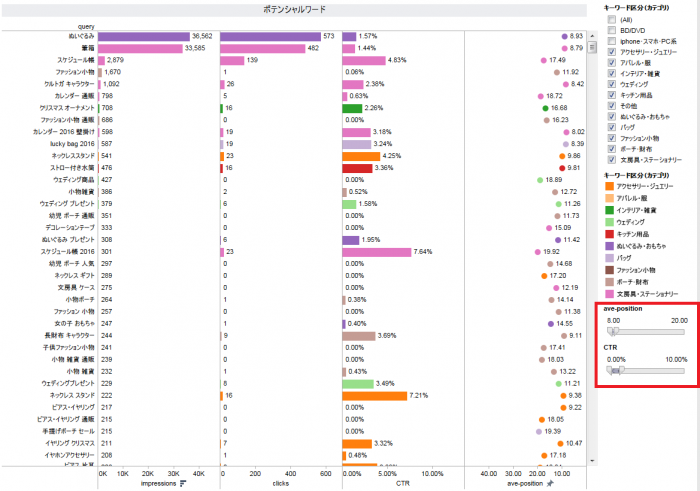The image size is (700, 491).
Task: Select the CTR bar labeled 7.64%
Action: point(377,252)
